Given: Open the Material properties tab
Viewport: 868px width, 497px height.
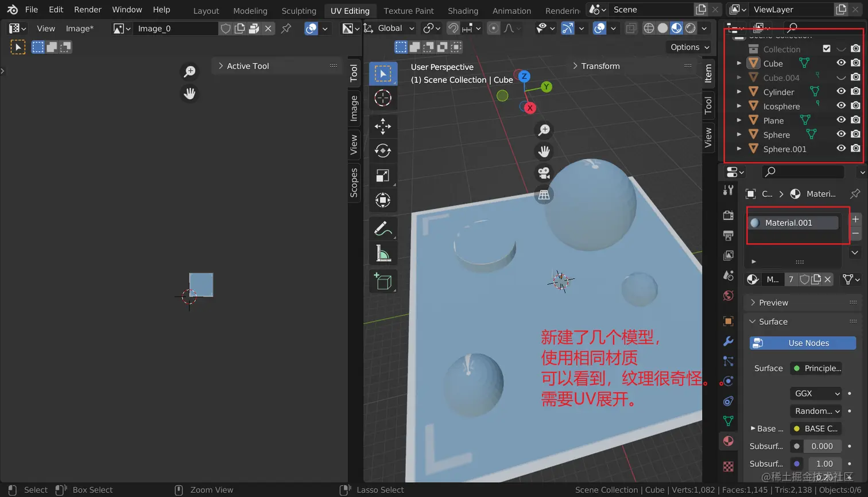Looking at the screenshot, I should coord(728,441).
